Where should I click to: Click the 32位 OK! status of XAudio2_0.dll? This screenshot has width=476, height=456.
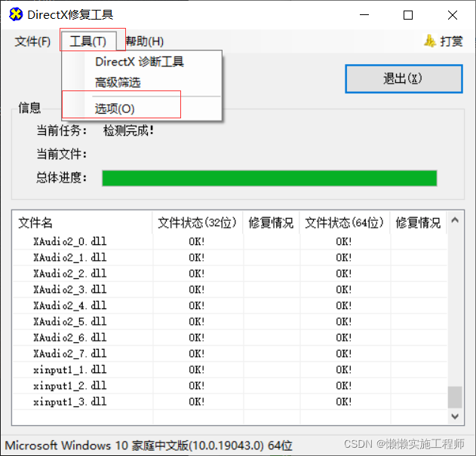click(x=197, y=242)
